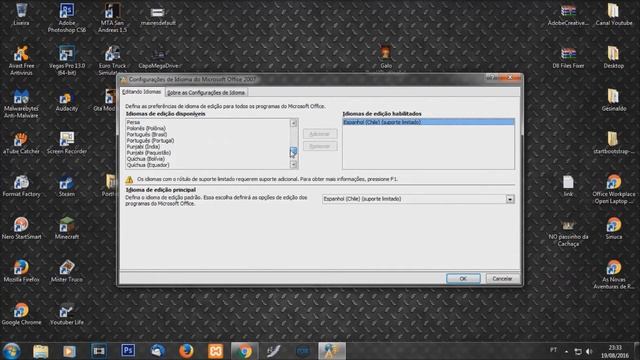Click the OK button
Screen dimensions: 640x360
tap(463, 278)
